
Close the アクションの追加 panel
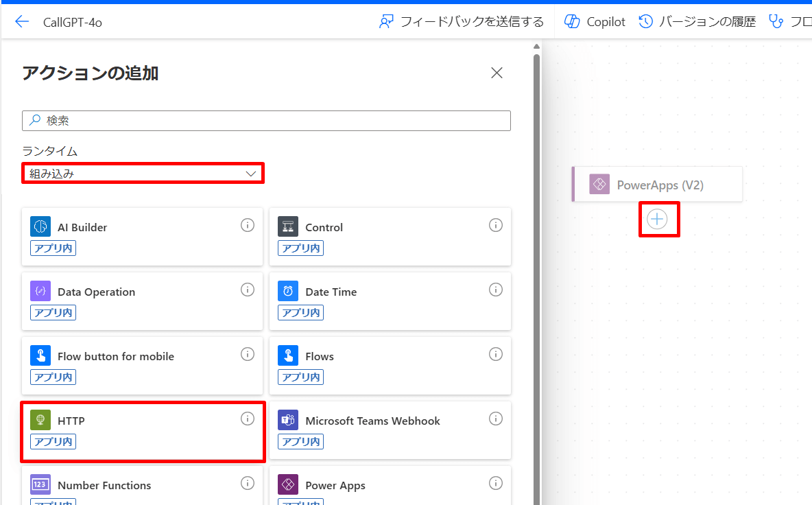click(x=497, y=73)
